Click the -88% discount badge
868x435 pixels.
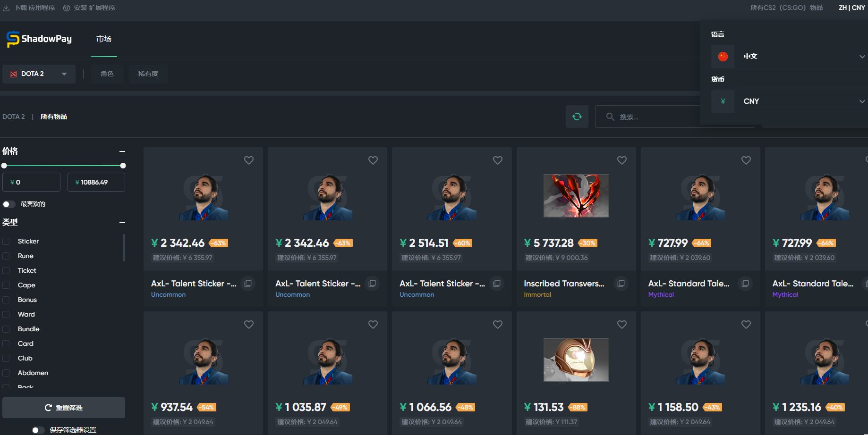[577, 407]
